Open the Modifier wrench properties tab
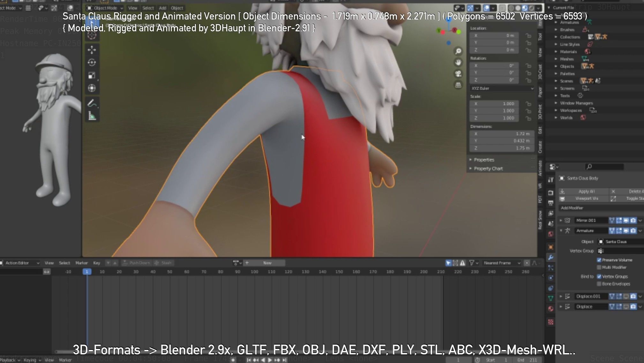644x363 pixels. coord(551,258)
